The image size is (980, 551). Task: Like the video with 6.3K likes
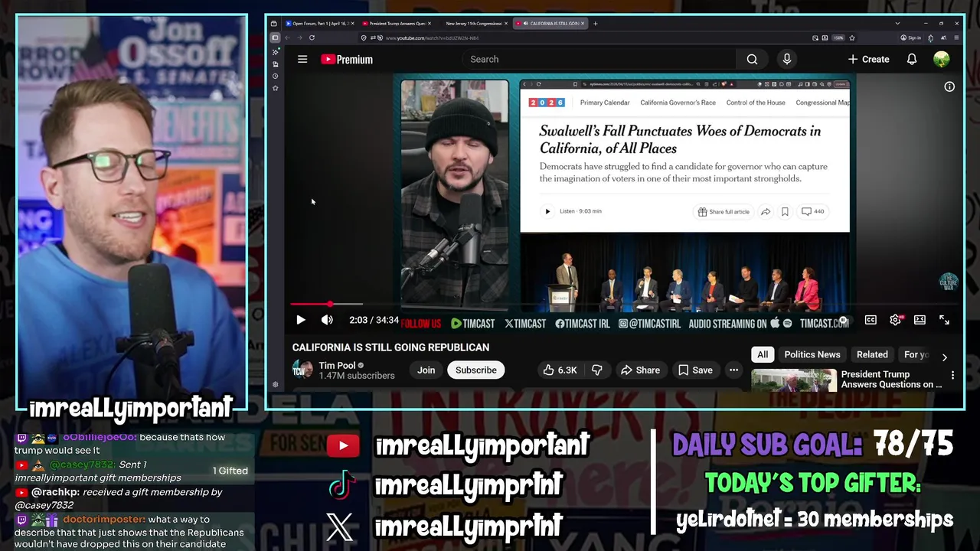[x=560, y=370]
